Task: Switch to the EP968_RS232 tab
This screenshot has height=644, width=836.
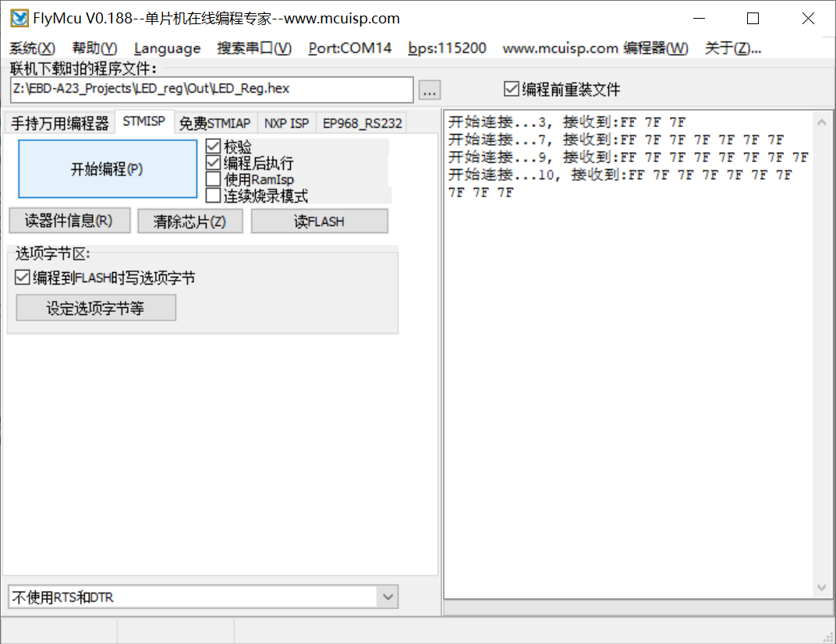Action: pos(362,123)
